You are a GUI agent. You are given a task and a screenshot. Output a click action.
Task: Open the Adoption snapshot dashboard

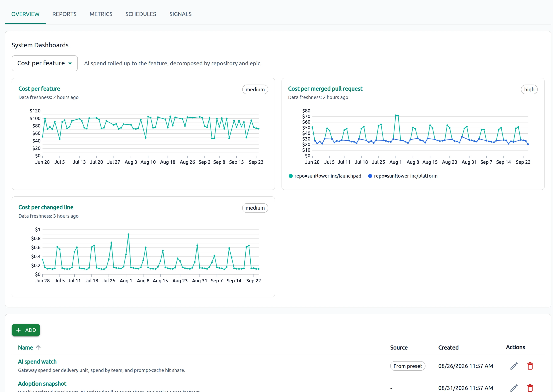tap(42, 384)
